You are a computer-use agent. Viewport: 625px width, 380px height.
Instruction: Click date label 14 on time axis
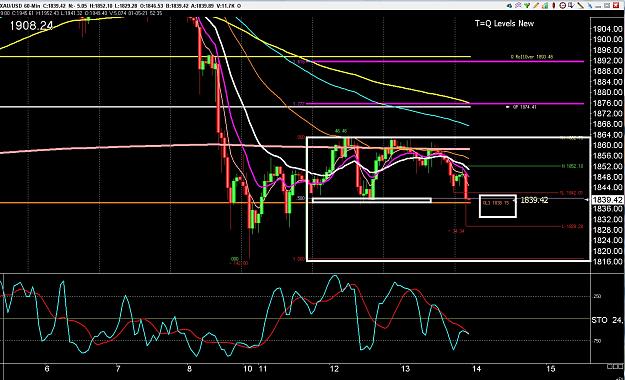[476, 369]
